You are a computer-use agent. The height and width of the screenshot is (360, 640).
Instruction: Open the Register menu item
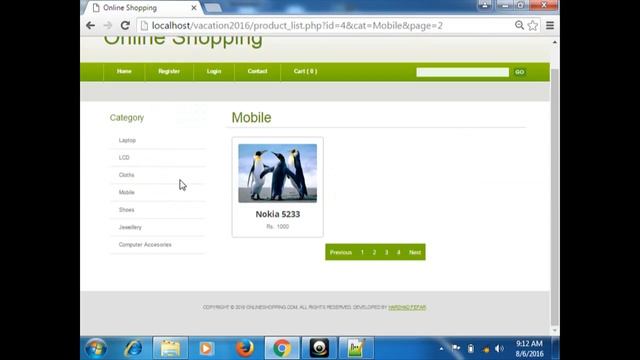click(x=169, y=71)
